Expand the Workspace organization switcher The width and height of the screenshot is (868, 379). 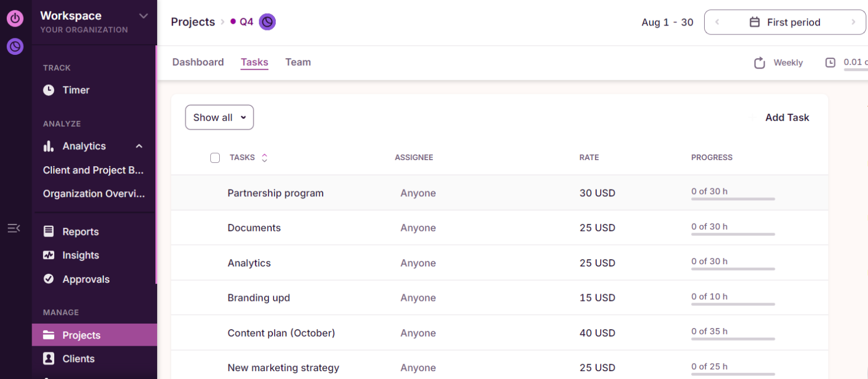point(144,16)
